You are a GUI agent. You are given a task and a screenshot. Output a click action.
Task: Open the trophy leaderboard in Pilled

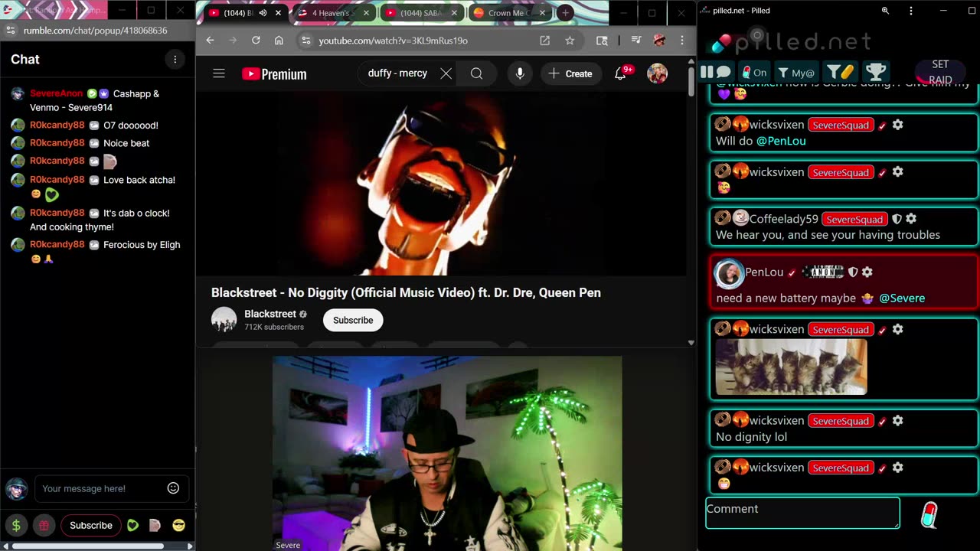tap(876, 73)
